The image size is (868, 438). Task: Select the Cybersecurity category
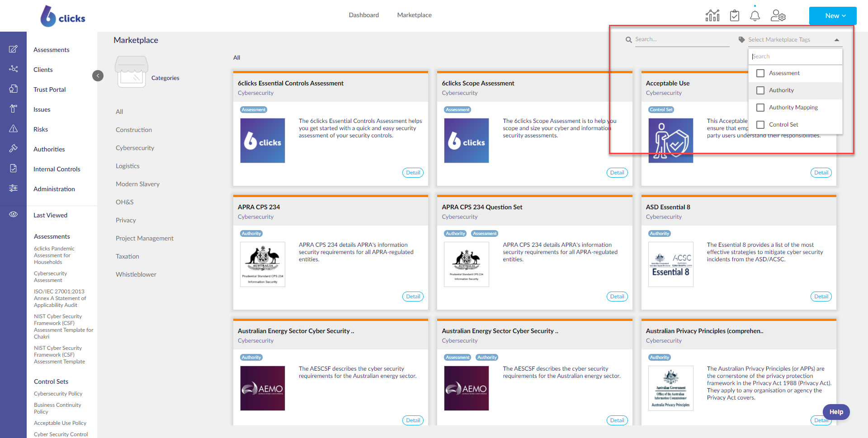pos(135,148)
